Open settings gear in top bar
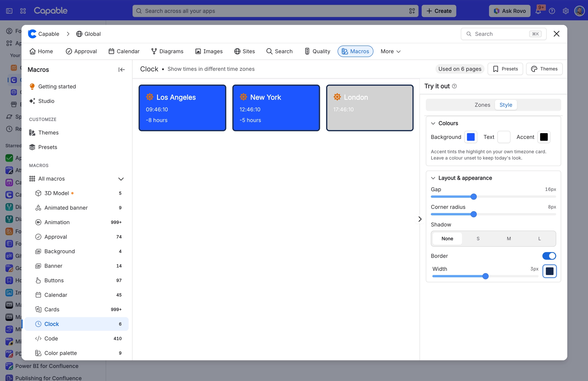The height and width of the screenshot is (381, 588). click(x=566, y=11)
